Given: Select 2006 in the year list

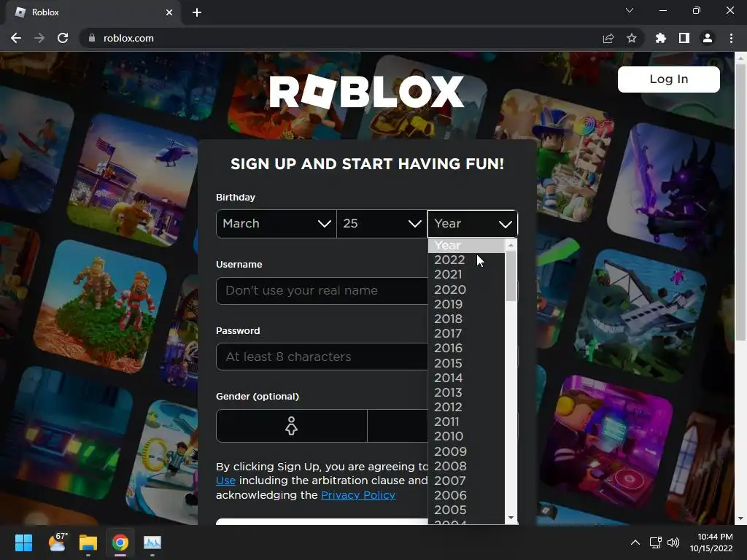Looking at the screenshot, I should (x=466, y=496).
